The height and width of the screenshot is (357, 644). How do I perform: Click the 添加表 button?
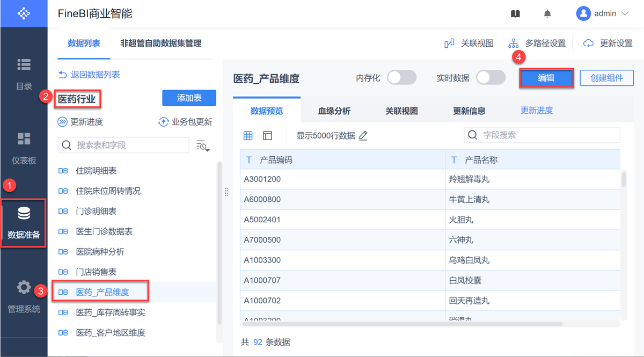(189, 98)
